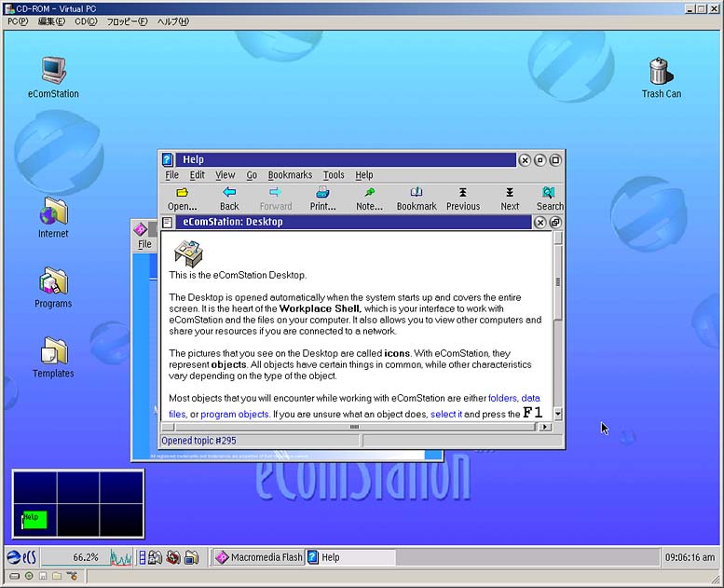Click the clock showing 09:06:16 am
Image resolution: width=724 pixels, height=588 pixels.
click(x=690, y=557)
